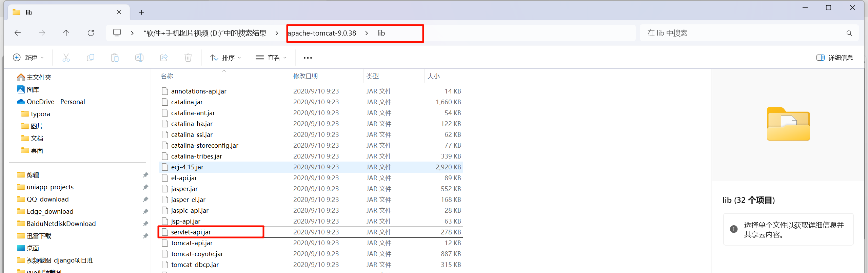The image size is (868, 273).
Task: Select jasper-el.jar file
Action: (x=311, y=199)
